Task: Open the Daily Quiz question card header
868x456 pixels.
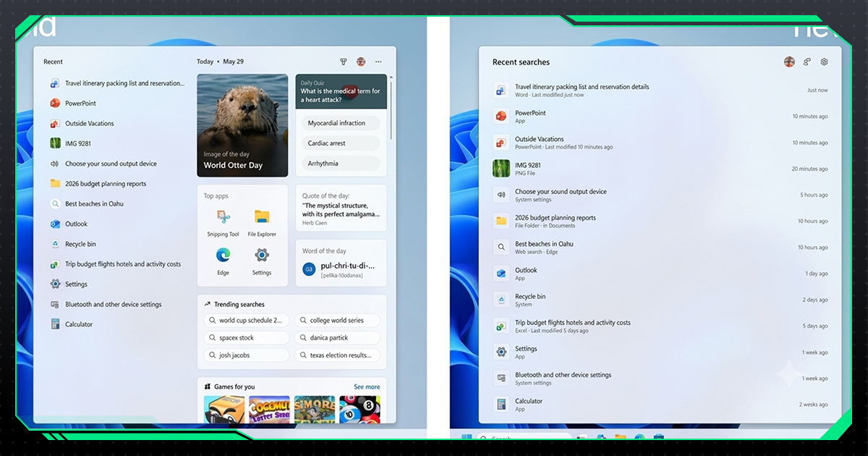Action: pos(341,91)
